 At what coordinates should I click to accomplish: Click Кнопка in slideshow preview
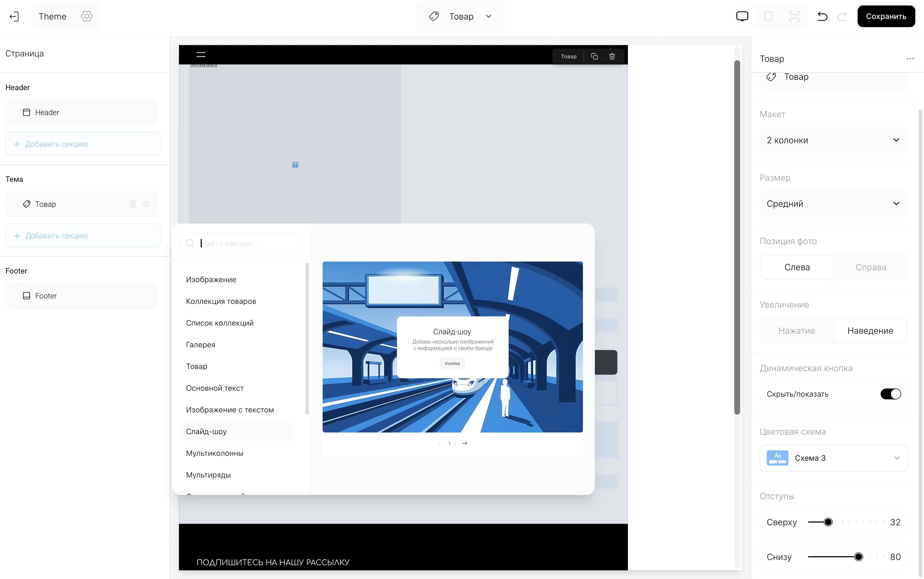(452, 363)
